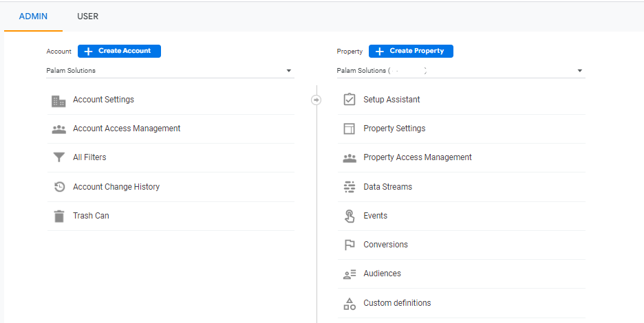This screenshot has height=323, width=644.
Task: Click the Conversions flag icon
Action: pyautogui.click(x=350, y=245)
